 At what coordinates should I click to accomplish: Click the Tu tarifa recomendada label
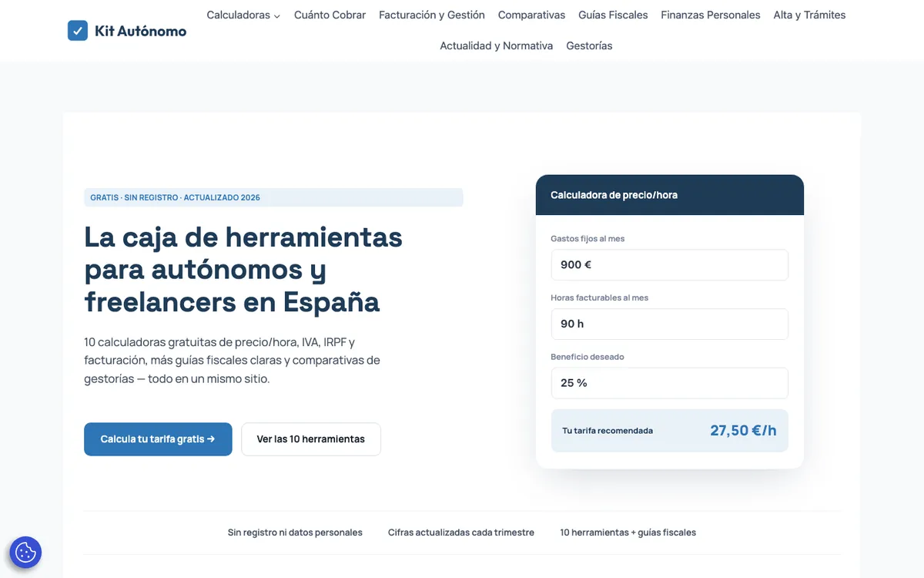(x=608, y=431)
